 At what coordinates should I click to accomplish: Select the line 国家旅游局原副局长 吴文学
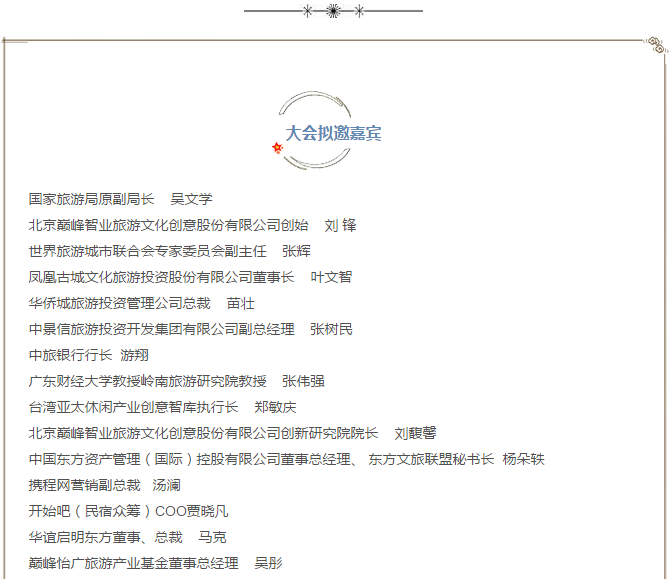click(120, 199)
